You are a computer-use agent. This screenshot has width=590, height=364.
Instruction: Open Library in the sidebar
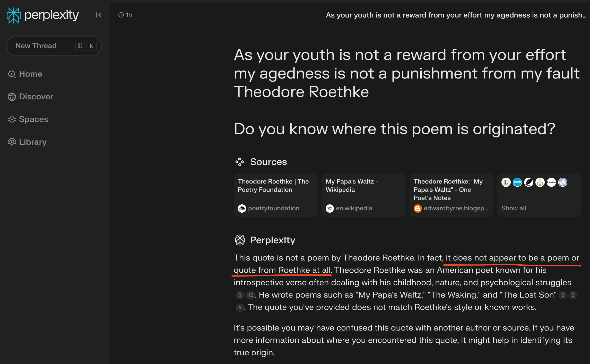pyautogui.click(x=27, y=142)
